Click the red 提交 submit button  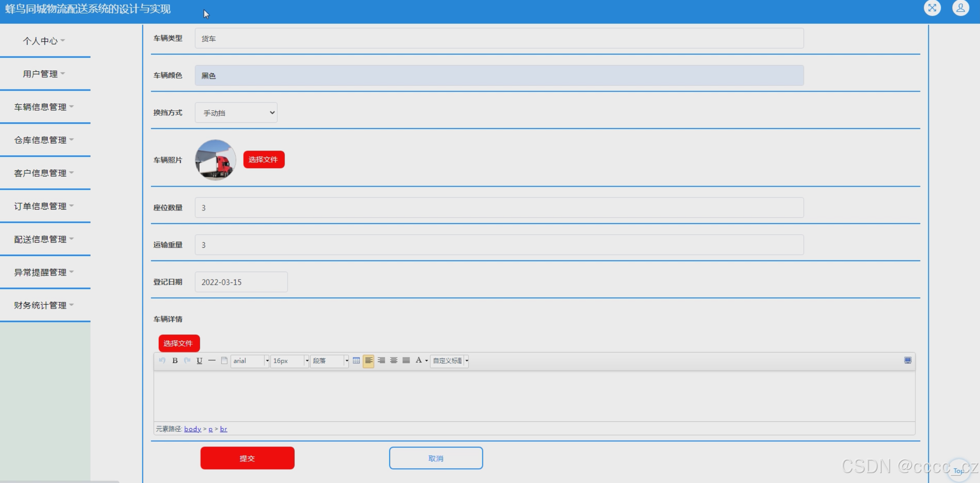[247, 458]
